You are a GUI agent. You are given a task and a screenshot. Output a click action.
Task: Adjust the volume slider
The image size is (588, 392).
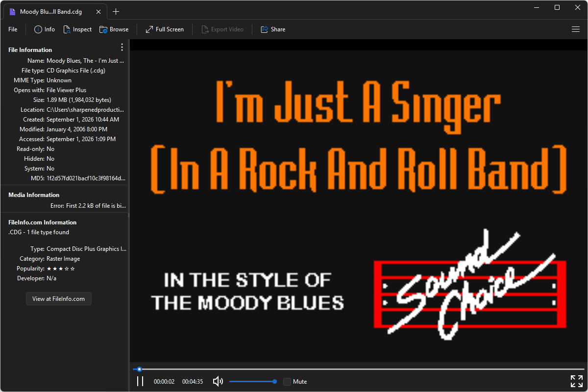point(252,381)
